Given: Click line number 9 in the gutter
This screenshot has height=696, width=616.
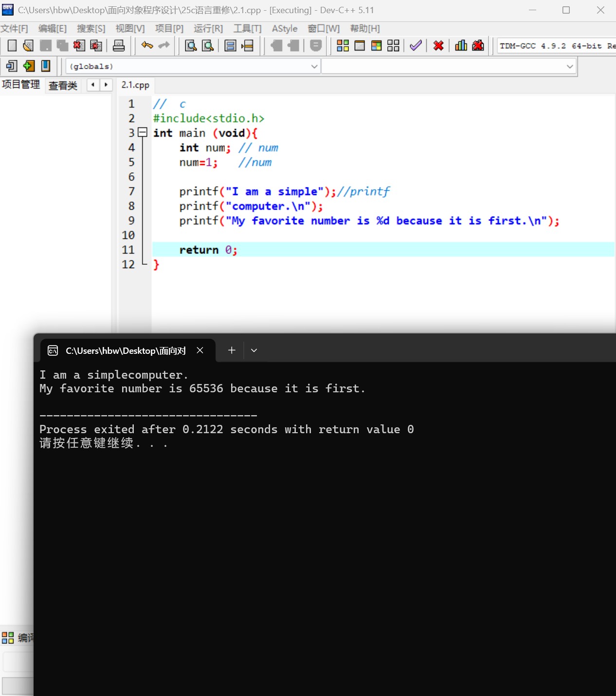Looking at the screenshot, I should point(131,220).
